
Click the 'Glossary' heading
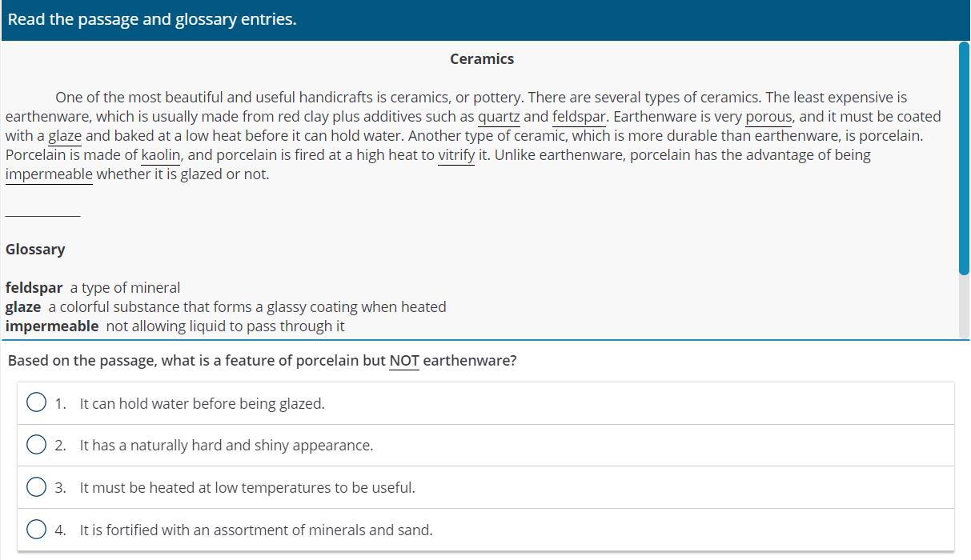[35, 250]
